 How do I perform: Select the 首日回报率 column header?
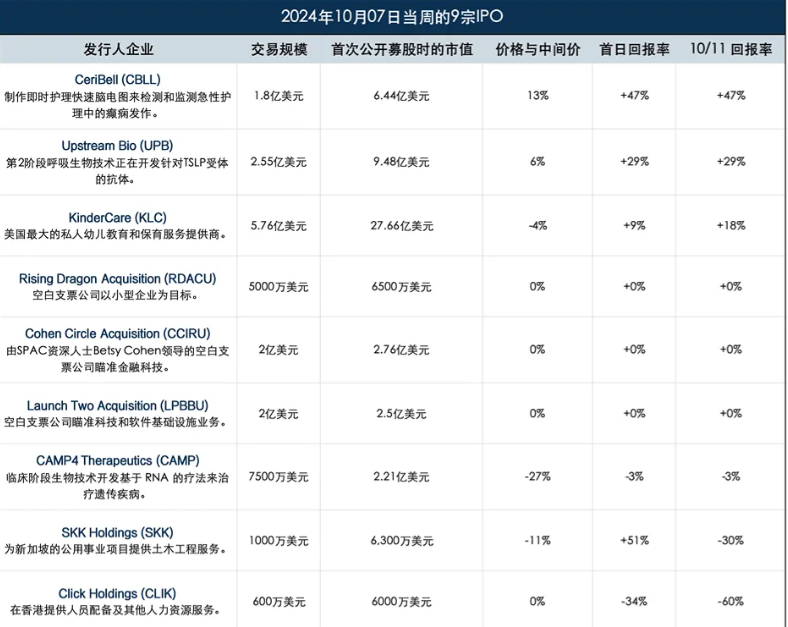(634, 49)
